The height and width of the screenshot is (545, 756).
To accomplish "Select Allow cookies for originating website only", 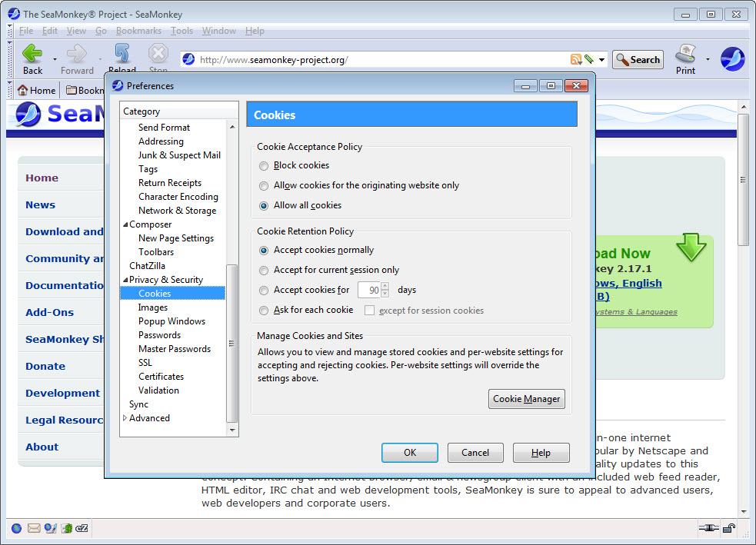I will click(x=264, y=186).
